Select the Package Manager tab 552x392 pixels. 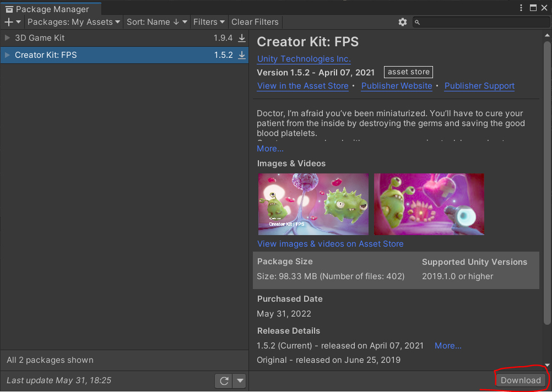pyautogui.click(x=51, y=9)
